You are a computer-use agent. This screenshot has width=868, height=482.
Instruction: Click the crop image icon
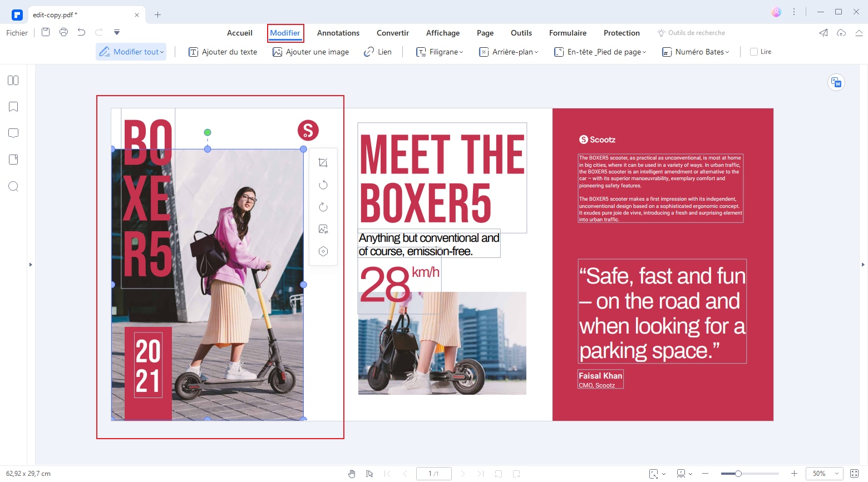click(x=323, y=162)
